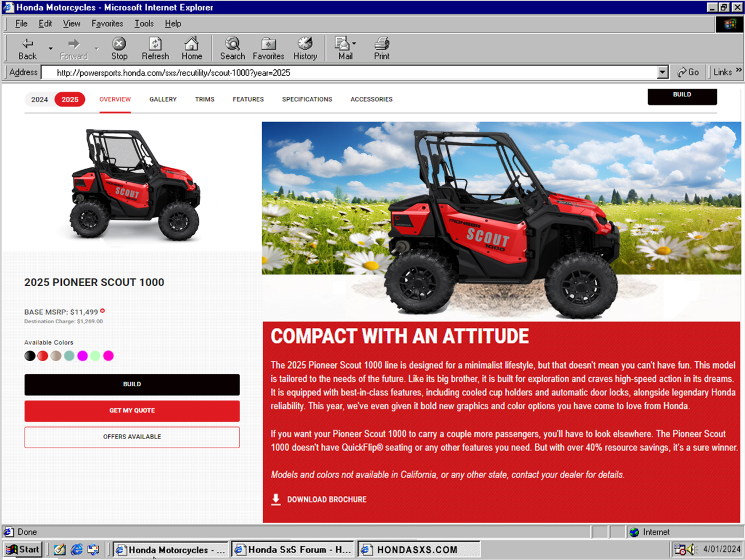Choose the tan beige color swatch
This screenshot has width=745, height=560.
(56, 356)
